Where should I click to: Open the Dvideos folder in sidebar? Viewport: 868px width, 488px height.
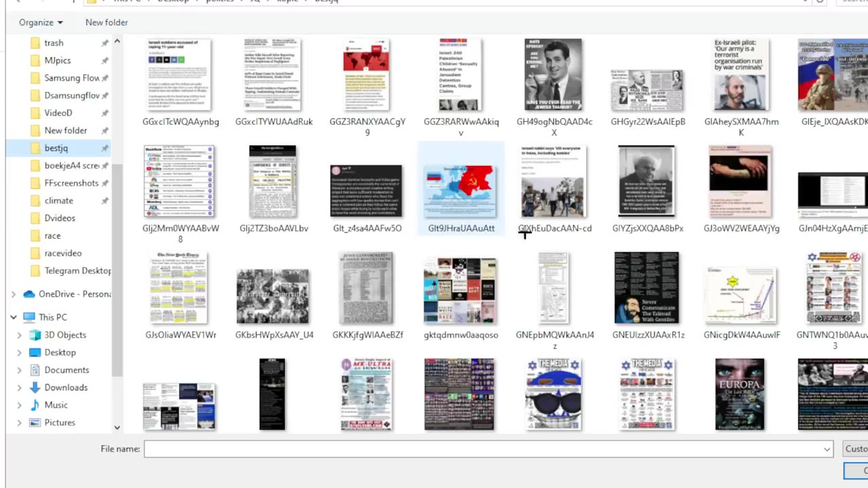coord(58,218)
